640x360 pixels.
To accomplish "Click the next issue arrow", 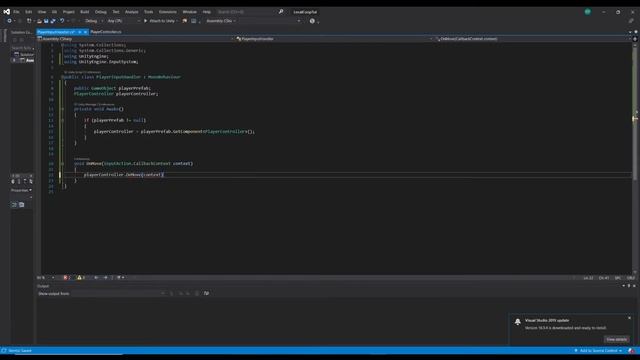I will (106, 278).
